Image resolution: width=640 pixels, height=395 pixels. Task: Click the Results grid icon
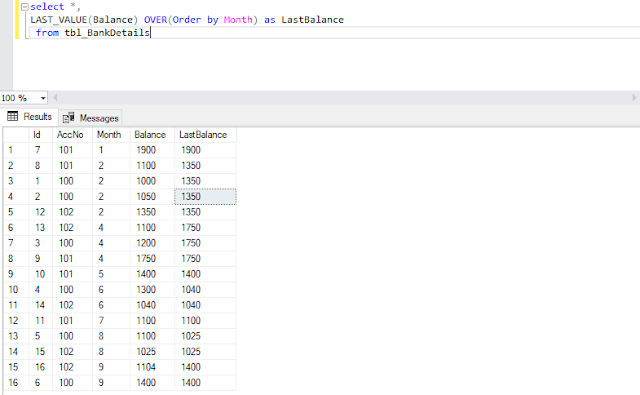coord(13,117)
